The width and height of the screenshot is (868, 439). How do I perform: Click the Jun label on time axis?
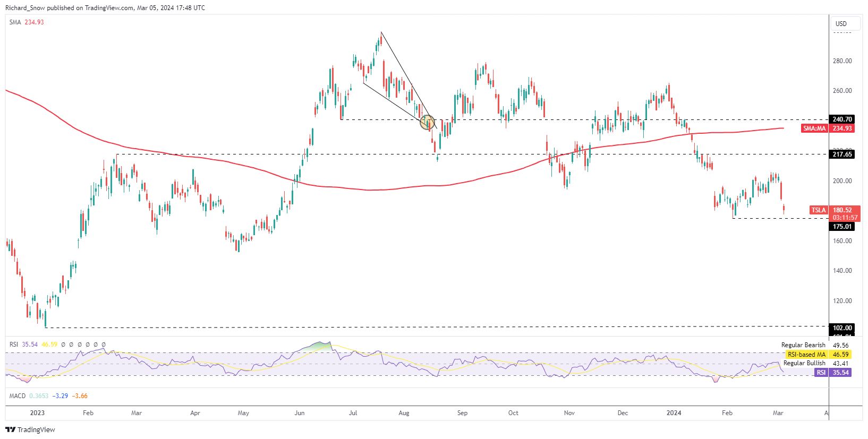coord(300,413)
